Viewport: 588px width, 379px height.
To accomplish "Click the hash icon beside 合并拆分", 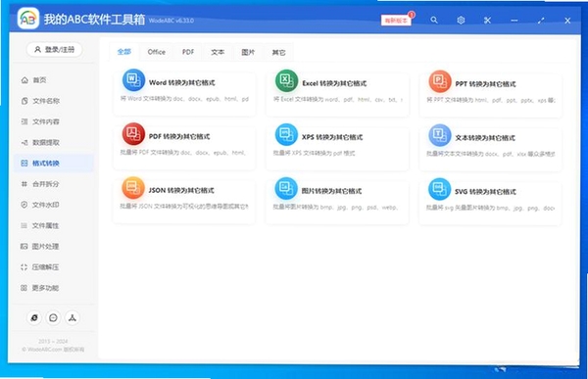I will click(24, 184).
